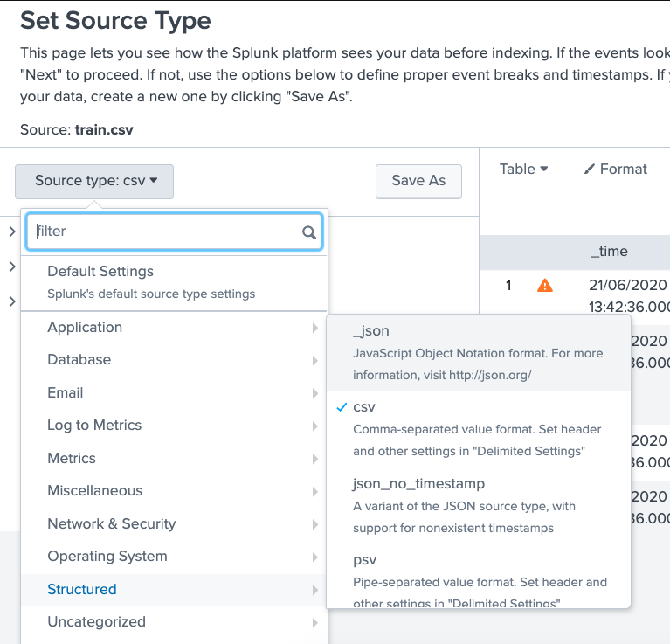This screenshot has width=670, height=644.
Task: Click the magnifier icon in filter box
Action: (309, 232)
